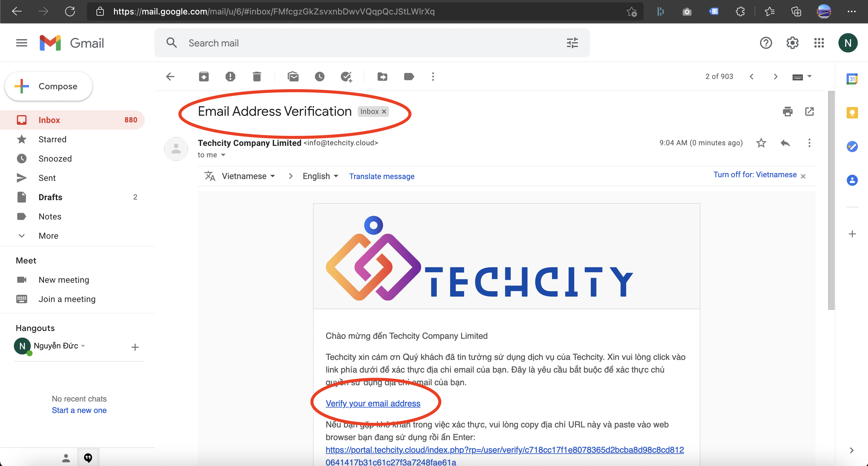
Task: Select input tools keyboard dropdown
Action: point(802,77)
